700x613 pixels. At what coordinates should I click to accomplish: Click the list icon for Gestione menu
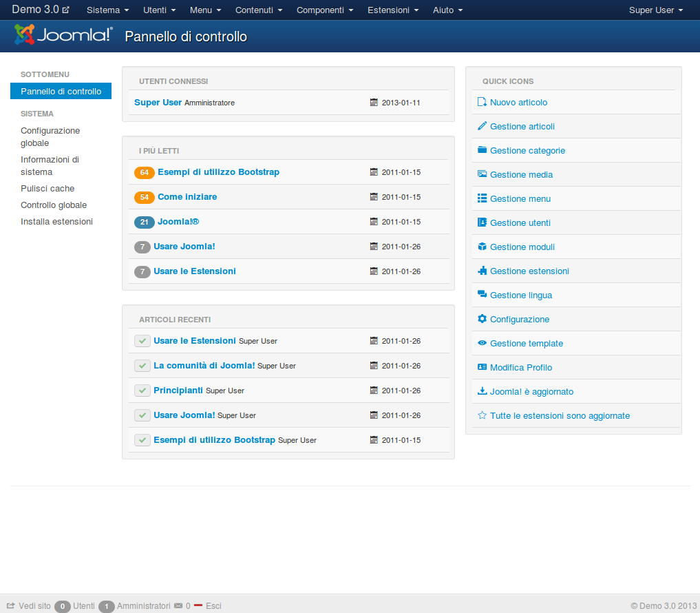pyautogui.click(x=482, y=198)
